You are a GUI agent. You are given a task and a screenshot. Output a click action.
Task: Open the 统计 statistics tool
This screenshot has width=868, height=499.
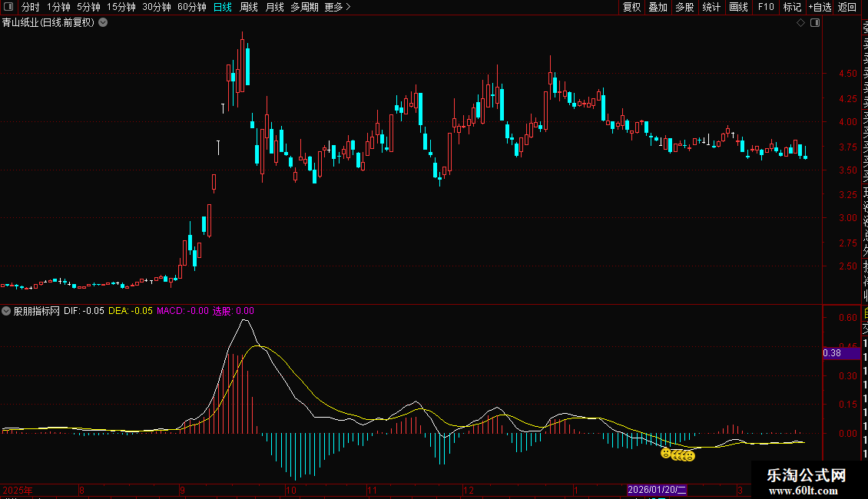711,7
